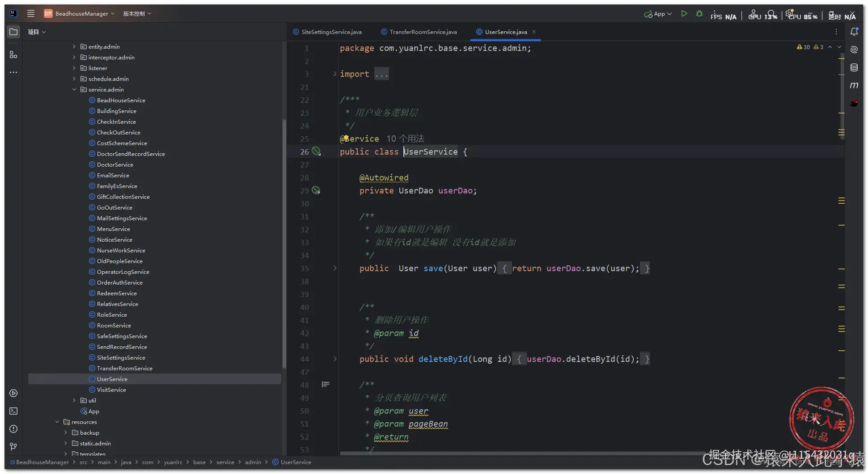Open the 版本控制 version control dropdown
The height and width of the screenshot is (474, 868).
click(x=137, y=13)
